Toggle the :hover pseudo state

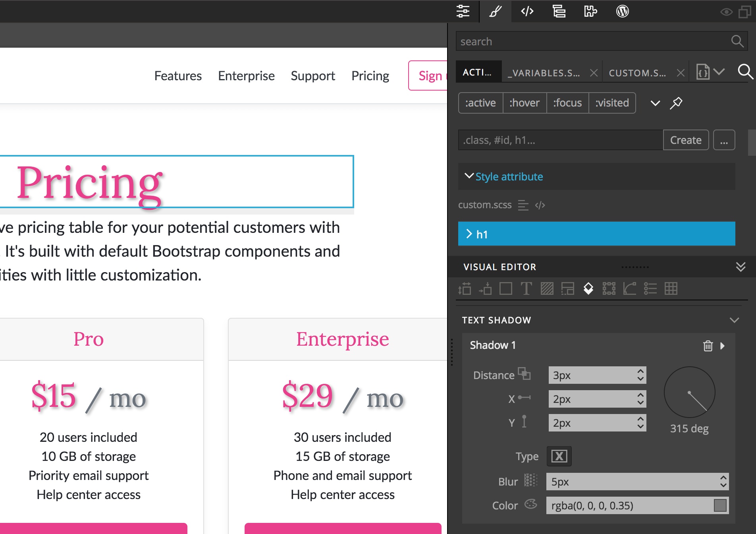[x=525, y=103]
